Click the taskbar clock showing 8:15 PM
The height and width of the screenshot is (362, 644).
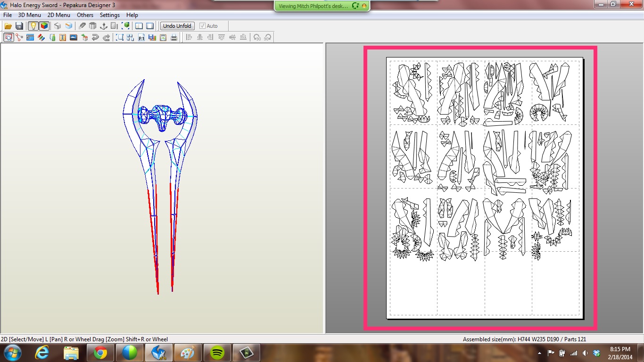click(620, 353)
